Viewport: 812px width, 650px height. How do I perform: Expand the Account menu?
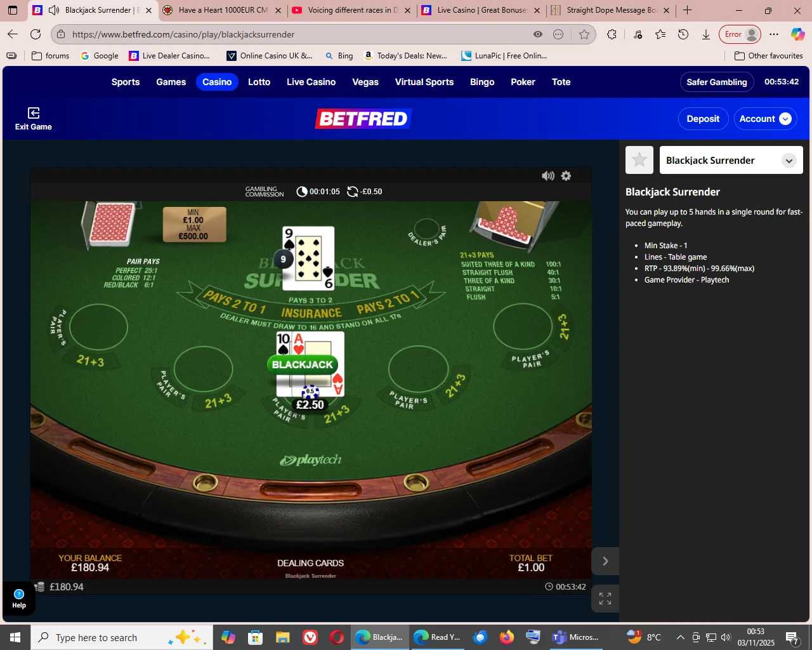(765, 119)
